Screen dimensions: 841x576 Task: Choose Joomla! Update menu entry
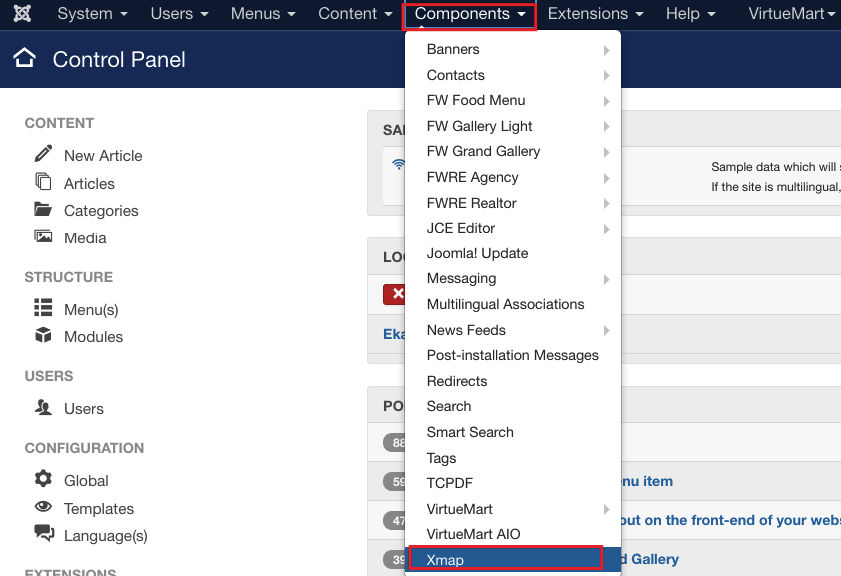pyautogui.click(x=477, y=253)
